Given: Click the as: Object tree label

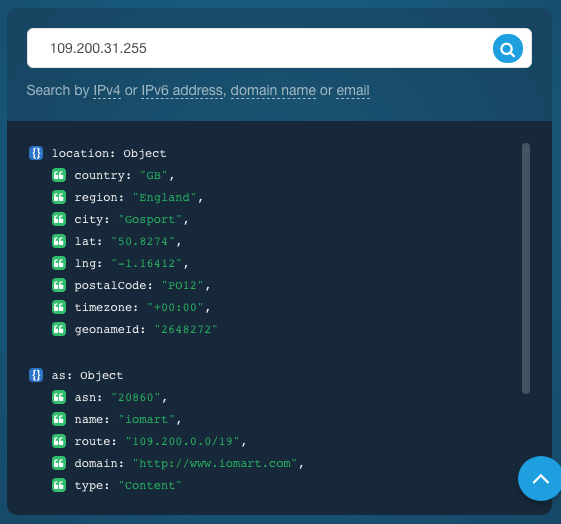Looking at the screenshot, I should pos(87,376).
